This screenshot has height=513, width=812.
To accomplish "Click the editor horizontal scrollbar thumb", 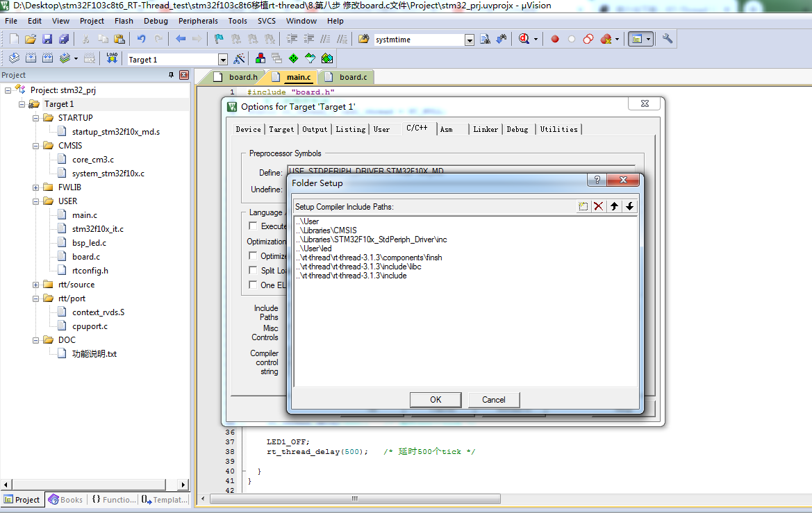I will click(x=355, y=498).
